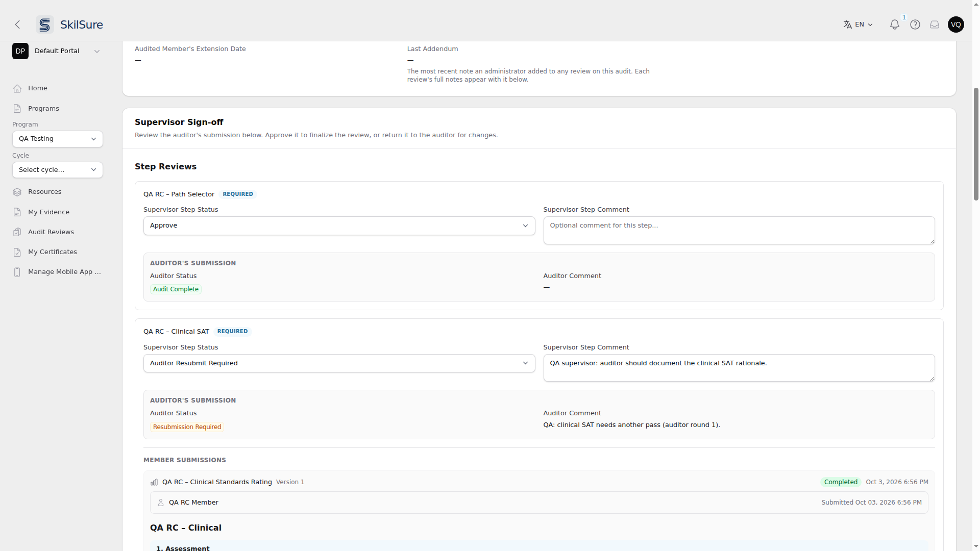Click the Completed status badge

click(841, 482)
